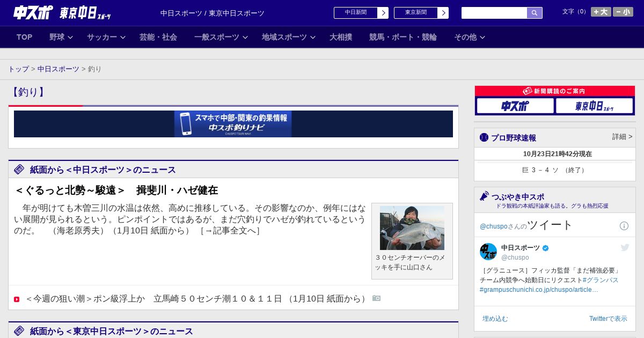Decrease text size with －小 button
This screenshot has height=338, width=644.
coord(623,12)
